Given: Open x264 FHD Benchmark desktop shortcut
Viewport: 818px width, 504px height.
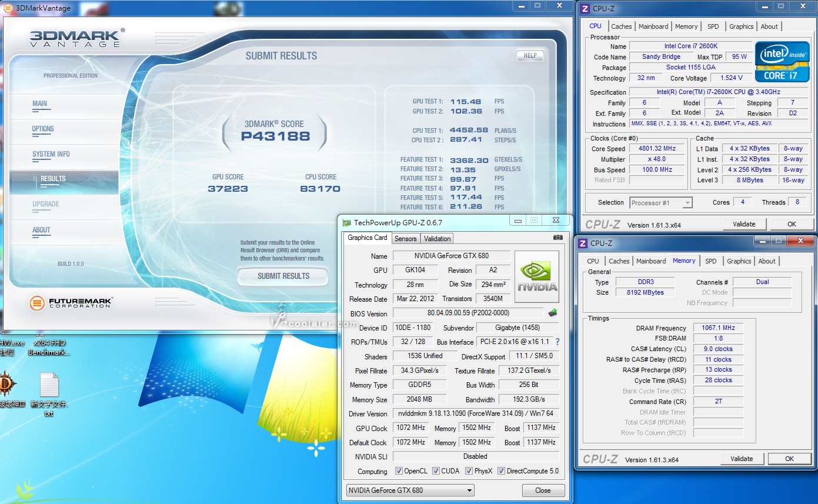Looking at the screenshot, I should point(49,347).
